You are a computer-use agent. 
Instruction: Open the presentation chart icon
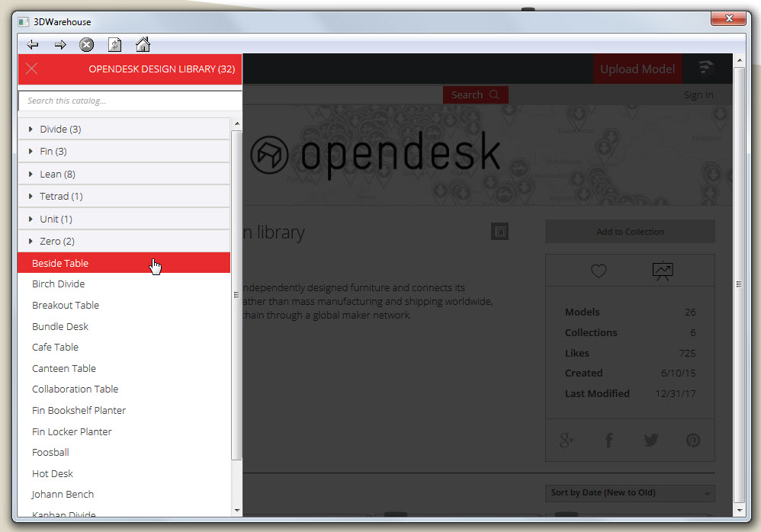click(x=663, y=271)
